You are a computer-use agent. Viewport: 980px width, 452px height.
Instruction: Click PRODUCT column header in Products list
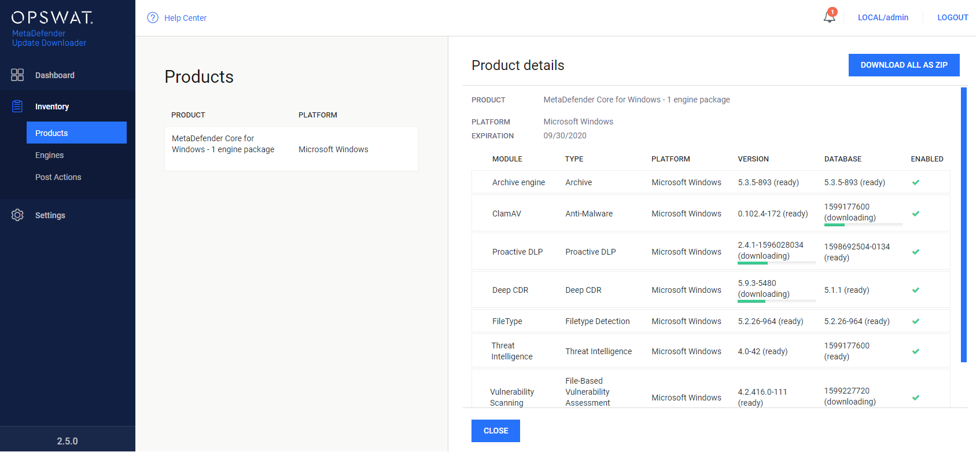point(188,115)
